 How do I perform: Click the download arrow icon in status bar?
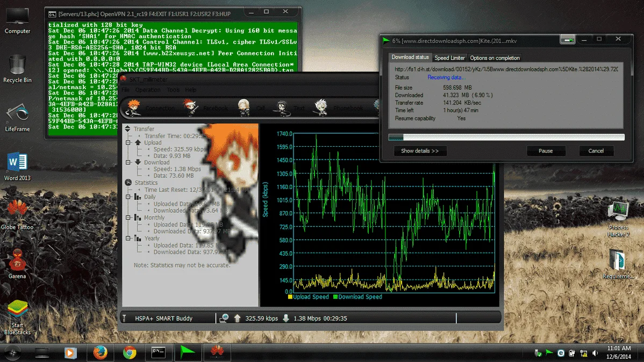click(x=286, y=318)
